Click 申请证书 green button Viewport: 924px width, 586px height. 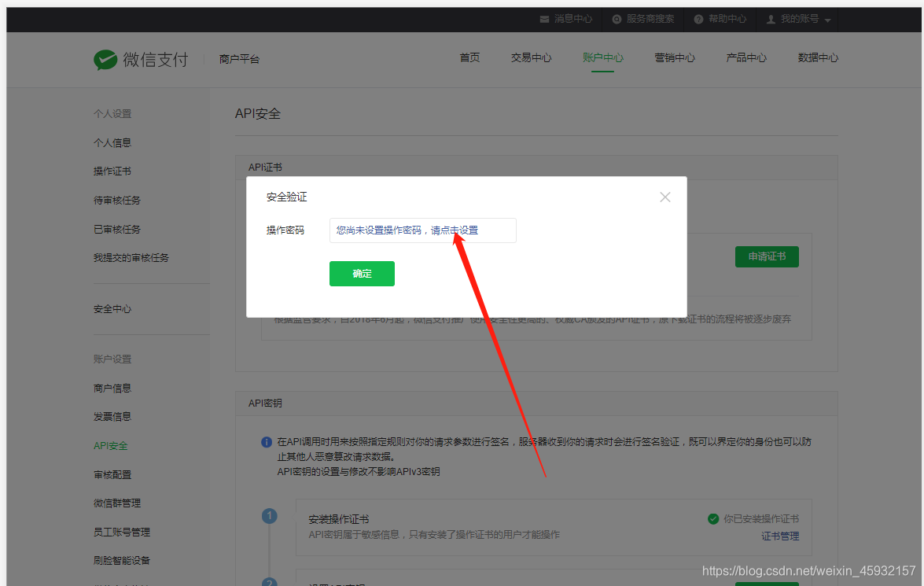click(x=767, y=256)
